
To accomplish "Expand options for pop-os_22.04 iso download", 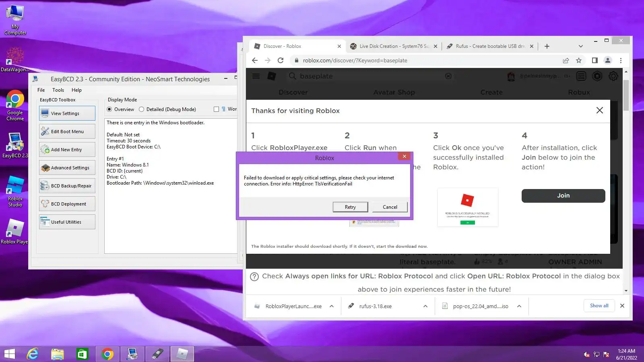I will point(519,306).
